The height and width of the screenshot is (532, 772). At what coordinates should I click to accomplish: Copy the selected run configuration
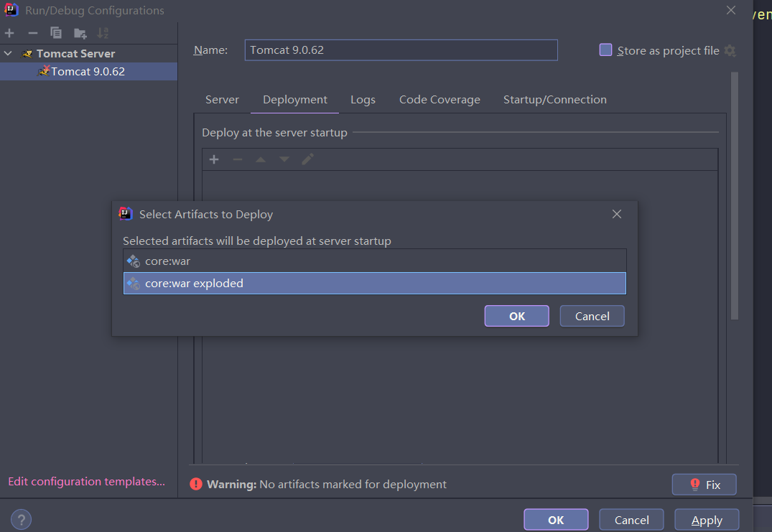click(x=56, y=33)
